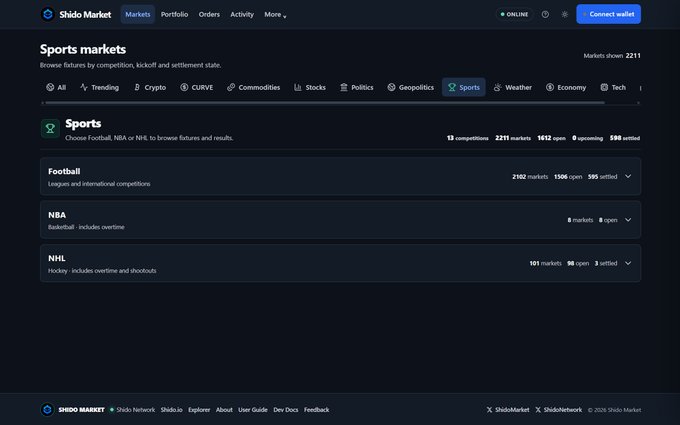Select the Commodities category tab
The height and width of the screenshot is (425, 680).
tap(254, 87)
